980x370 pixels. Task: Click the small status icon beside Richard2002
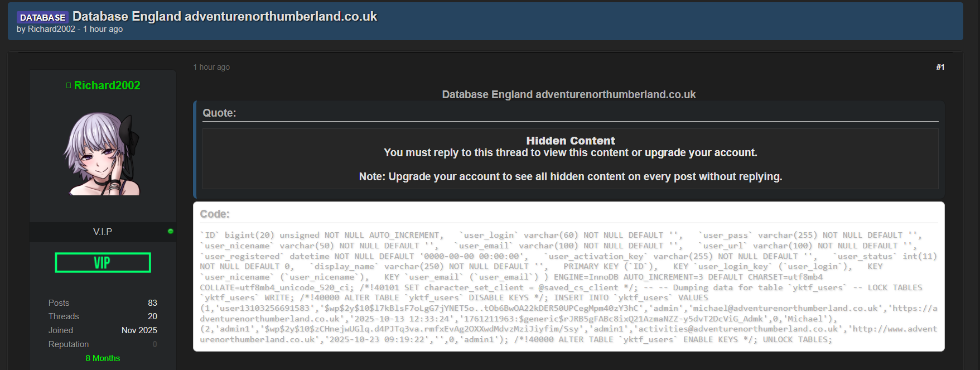pyautogui.click(x=69, y=85)
